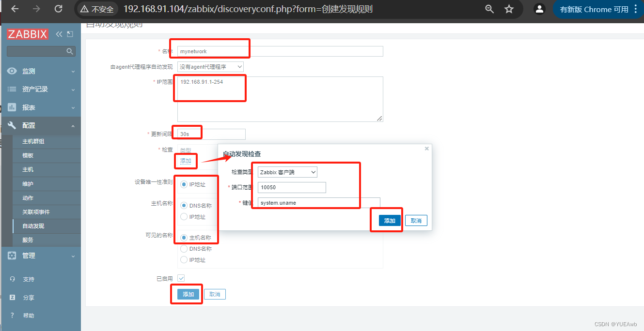The height and width of the screenshot is (331, 644).
Task: Click 添加 button in the dialog
Action: point(390,221)
